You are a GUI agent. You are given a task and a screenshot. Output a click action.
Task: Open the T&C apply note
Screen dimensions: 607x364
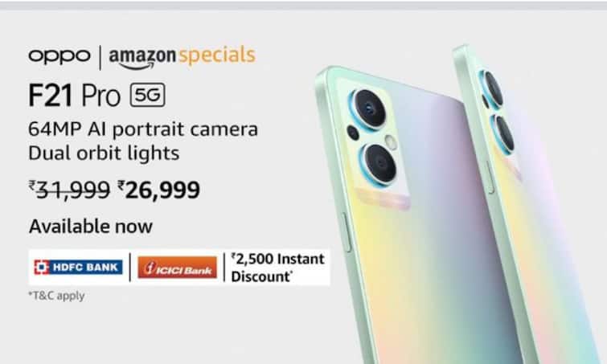56,296
